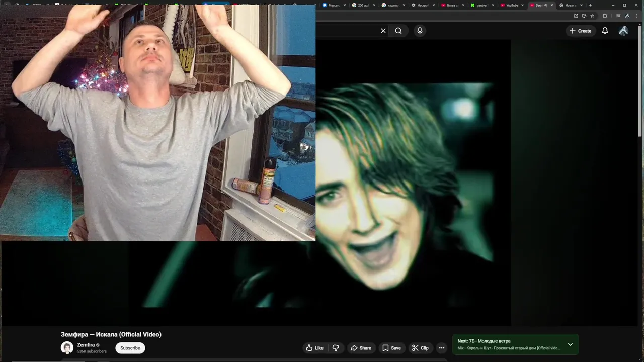Save the video to a playlist
The image size is (644, 362).
click(391, 348)
